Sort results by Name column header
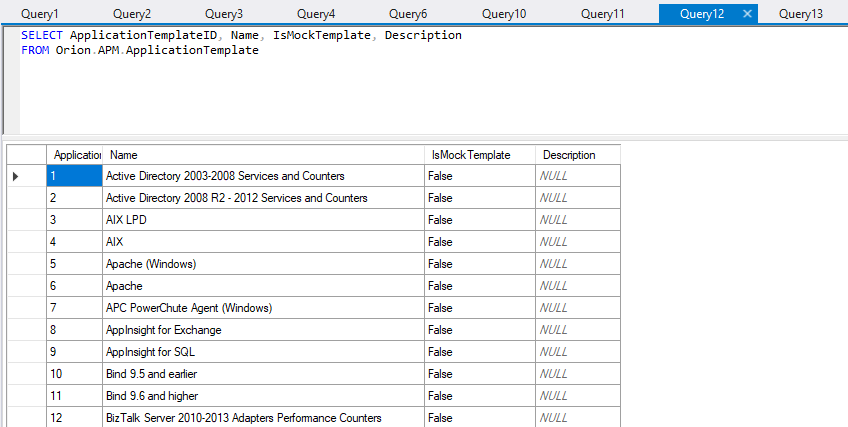This screenshot has width=848, height=427. point(263,155)
